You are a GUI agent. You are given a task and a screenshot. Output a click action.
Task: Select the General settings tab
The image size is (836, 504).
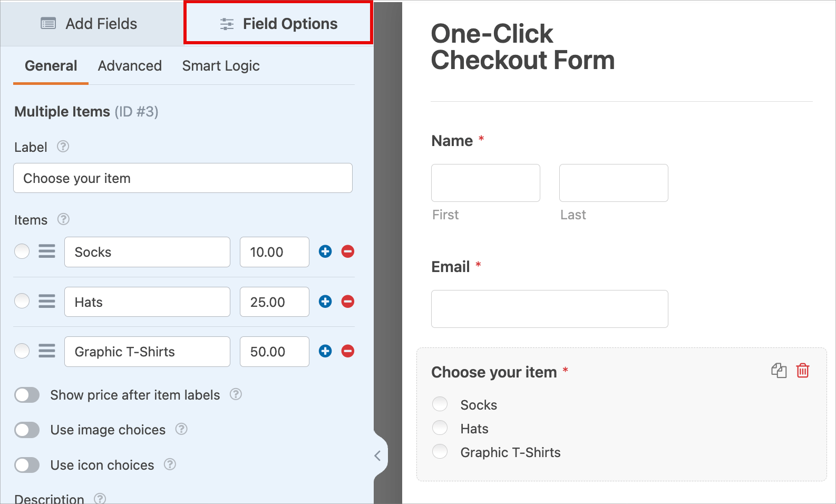point(51,65)
